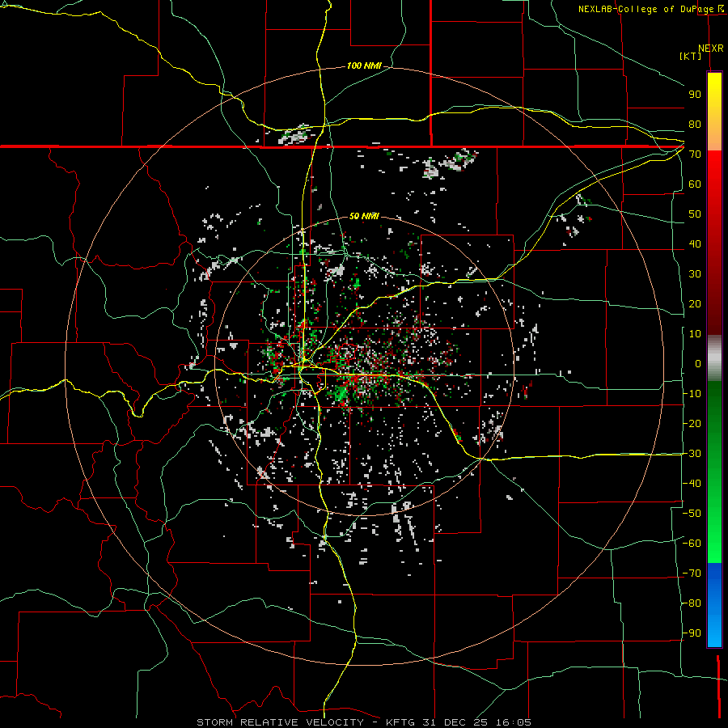Click the positive 70 knot scale label
This screenshot has width=728, height=728.
pyautogui.click(x=695, y=154)
